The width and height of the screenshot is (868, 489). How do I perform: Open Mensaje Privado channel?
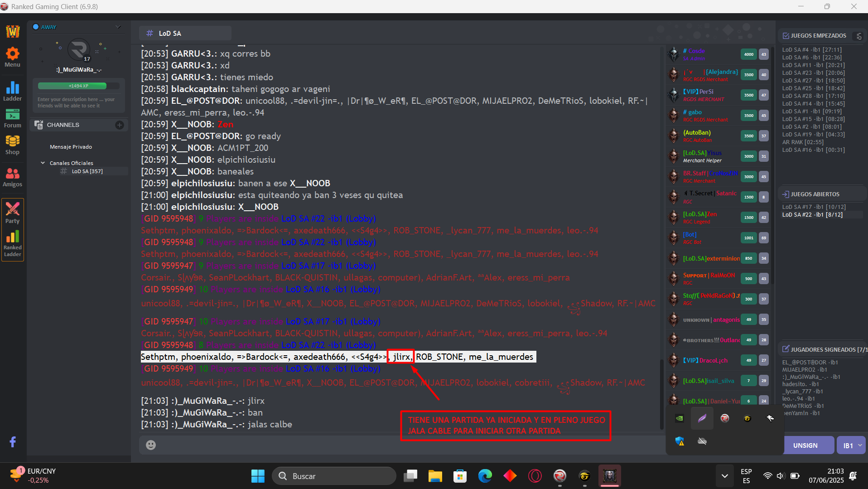pos(71,147)
